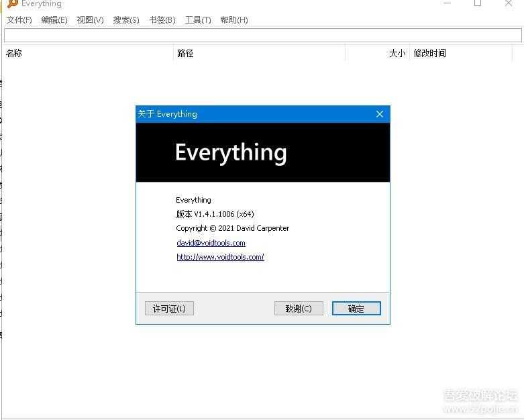This screenshot has width=524, height=420.
Task: Open the 工具(T) menu
Action: (198, 20)
